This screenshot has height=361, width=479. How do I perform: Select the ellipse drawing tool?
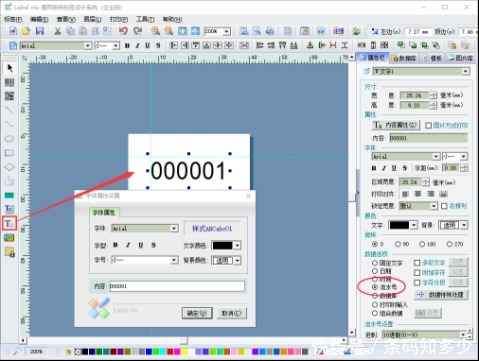10,138
